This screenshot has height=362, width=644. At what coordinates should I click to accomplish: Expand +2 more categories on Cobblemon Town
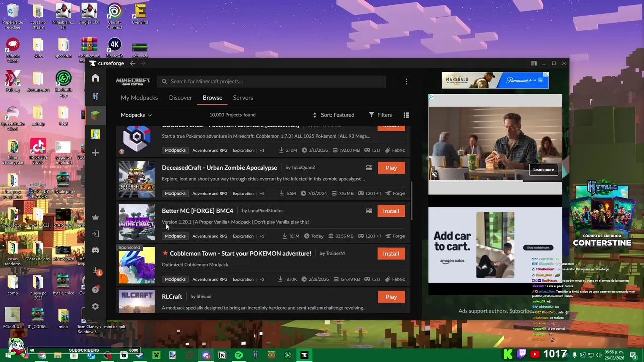pos(262,279)
